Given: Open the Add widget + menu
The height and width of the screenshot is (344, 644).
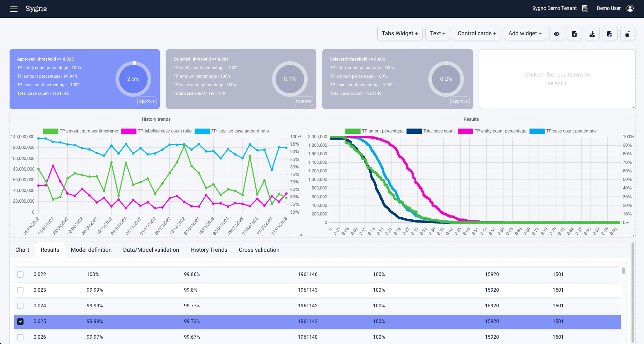Looking at the screenshot, I should pos(525,33).
